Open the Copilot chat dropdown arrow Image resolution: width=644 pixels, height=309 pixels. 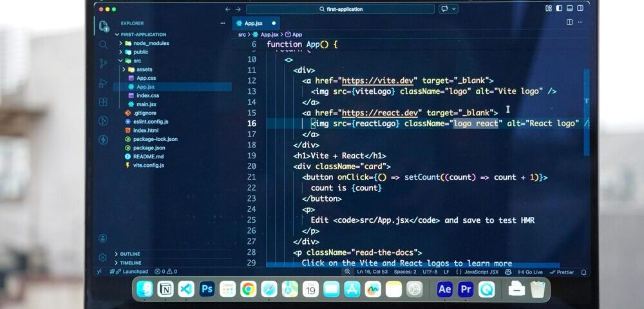[x=454, y=8]
